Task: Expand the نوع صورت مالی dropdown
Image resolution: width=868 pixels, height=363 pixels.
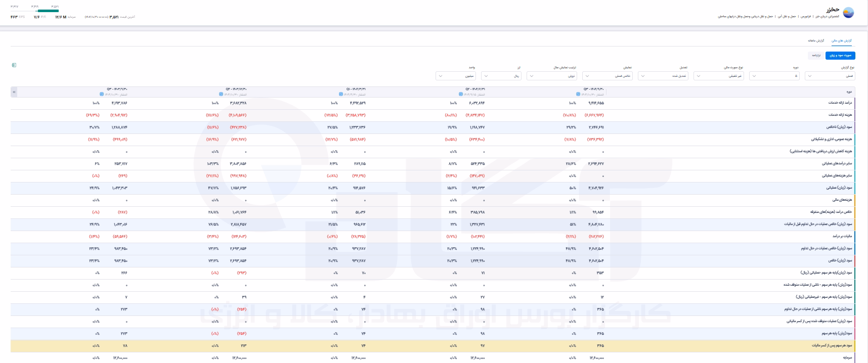Action: (x=718, y=76)
